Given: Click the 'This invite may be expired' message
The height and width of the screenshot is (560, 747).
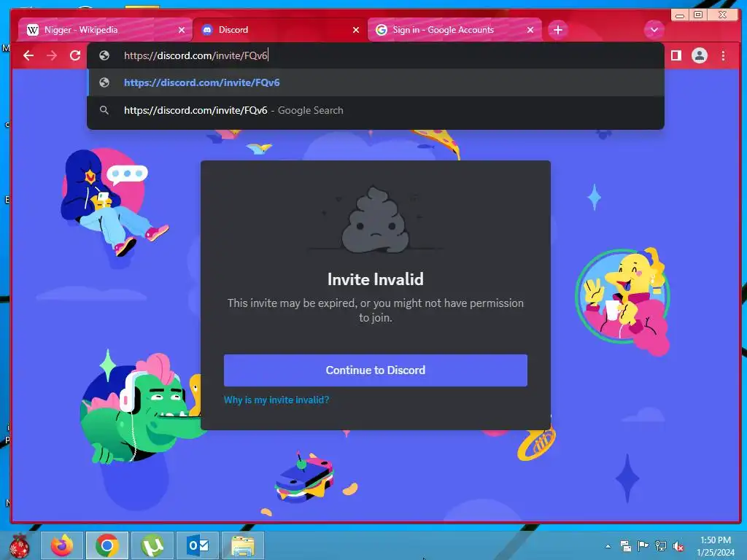Looking at the screenshot, I should click(376, 310).
